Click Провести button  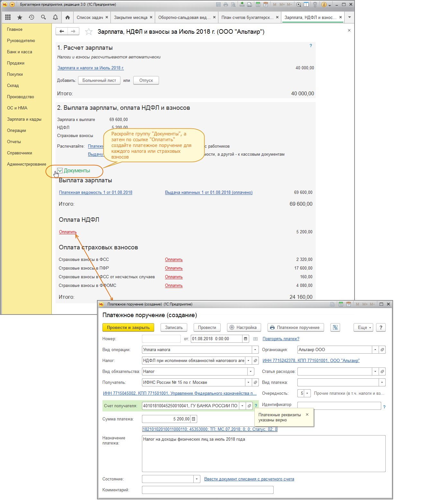[x=207, y=327]
